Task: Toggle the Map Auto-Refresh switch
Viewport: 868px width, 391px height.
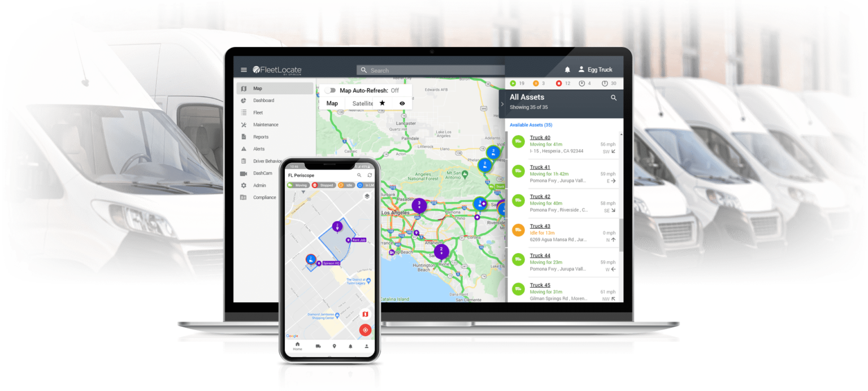Action: point(330,90)
